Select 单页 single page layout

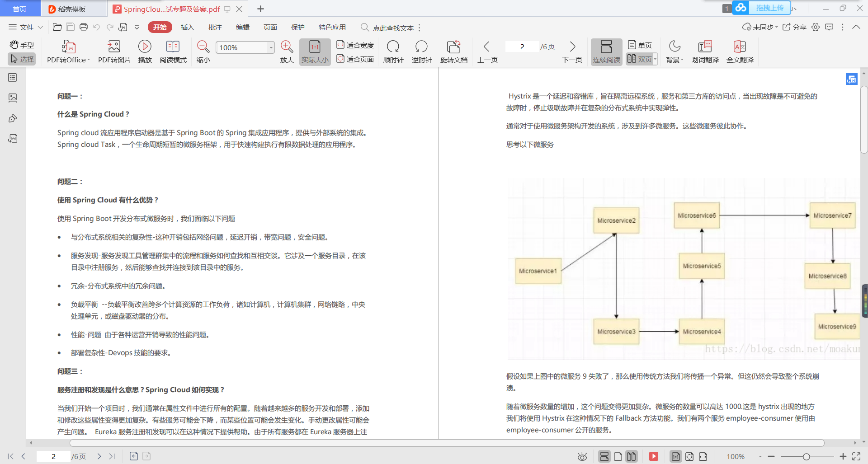point(640,45)
